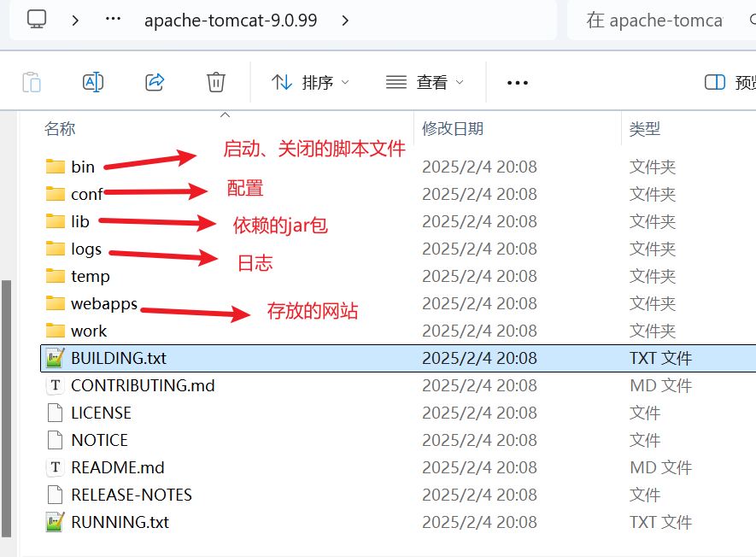Expand chevron after apache-tomcat-9.0.99

[345, 21]
